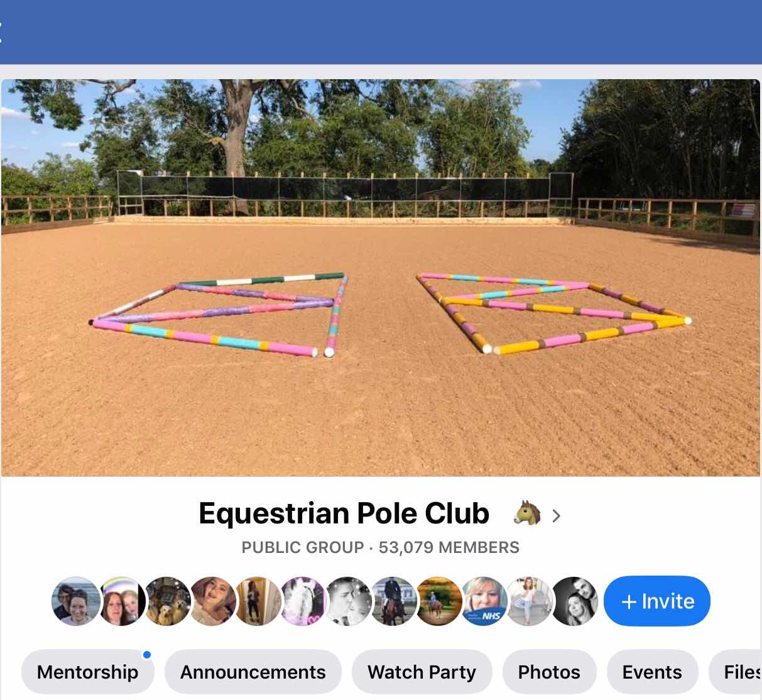
Task: Open the first member avatar with couple
Action: [75, 601]
